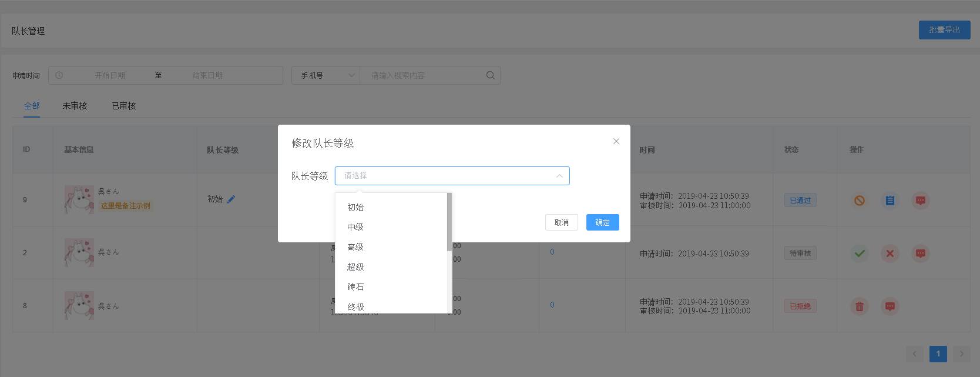Select the 超级 level option
The width and height of the screenshot is (980, 377).
click(355, 267)
